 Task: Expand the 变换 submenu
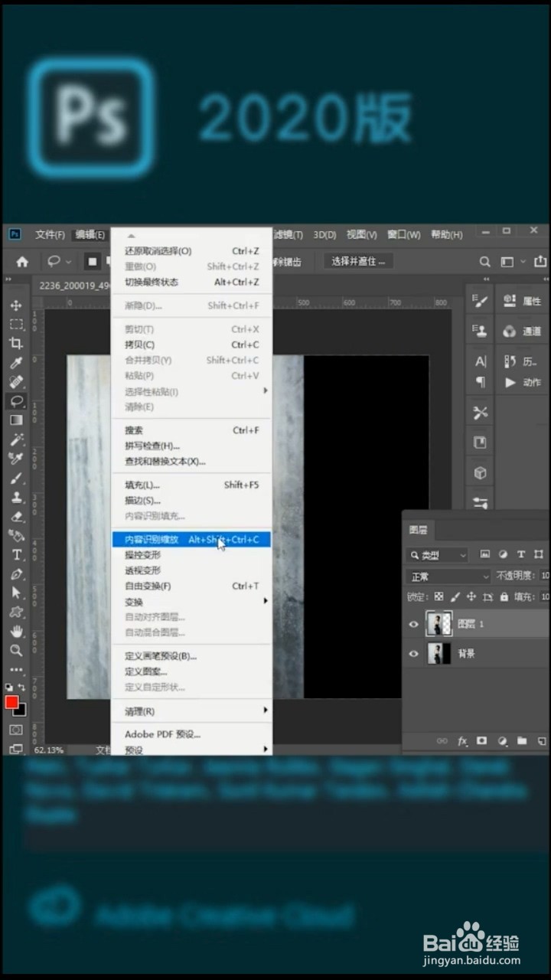point(192,602)
